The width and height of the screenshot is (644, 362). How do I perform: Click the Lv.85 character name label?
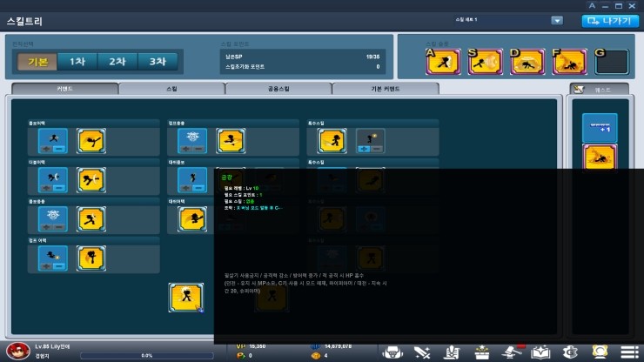(52, 347)
